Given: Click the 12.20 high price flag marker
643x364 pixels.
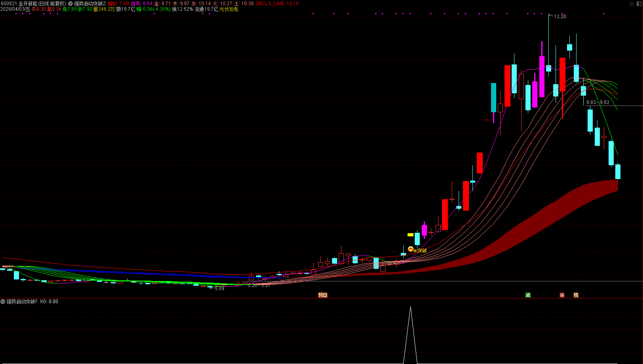Looking at the screenshot, I should (557, 17).
